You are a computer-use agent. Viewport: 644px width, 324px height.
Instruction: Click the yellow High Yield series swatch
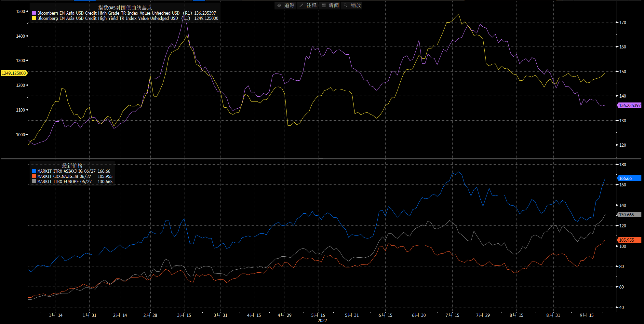point(34,19)
